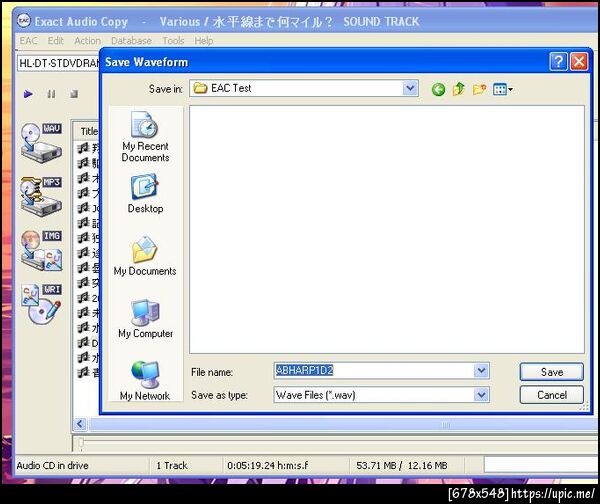600x504 pixels.
Task: Open My Documents in places bar
Action: [145, 256]
